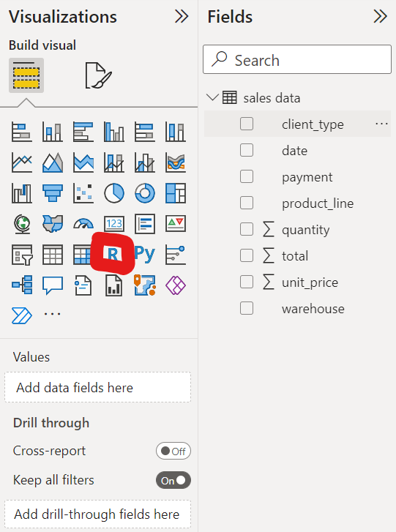Switch to the Format visual tab
Viewport: 396px width, 532px height.
click(x=98, y=75)
